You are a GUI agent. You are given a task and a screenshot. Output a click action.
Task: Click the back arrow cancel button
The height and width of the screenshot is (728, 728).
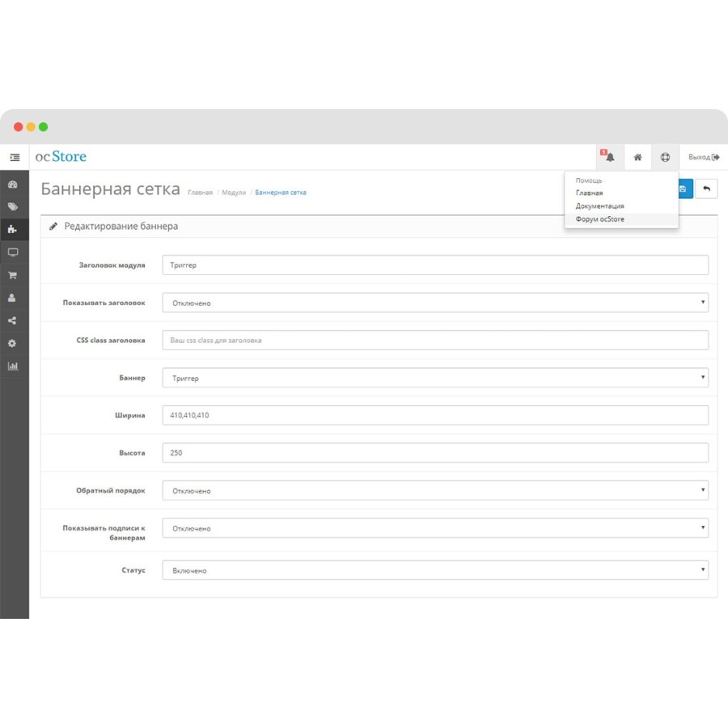706,188
